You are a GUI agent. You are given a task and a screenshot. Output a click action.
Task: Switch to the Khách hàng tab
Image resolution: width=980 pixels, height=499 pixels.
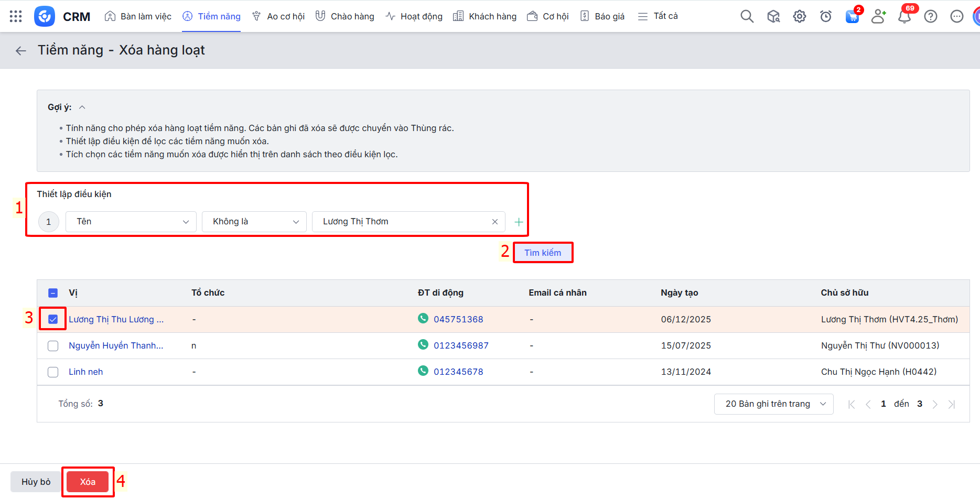[x=484, y=16]
